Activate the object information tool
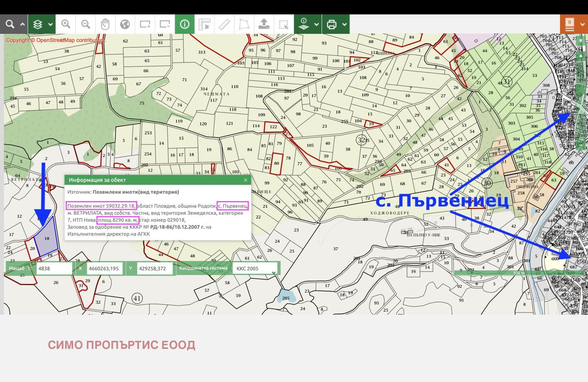 pyautogui.click(x=184, y=24)
